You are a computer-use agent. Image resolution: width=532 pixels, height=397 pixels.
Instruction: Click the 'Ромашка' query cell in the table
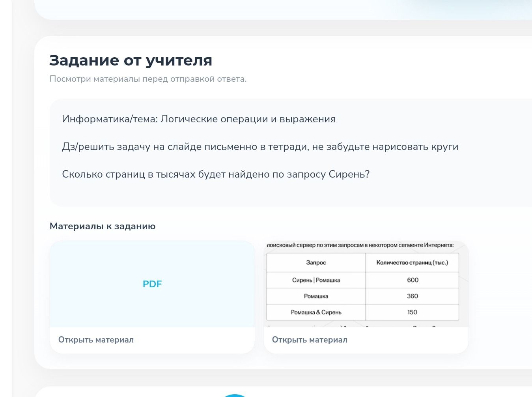(x=316, y=296)
